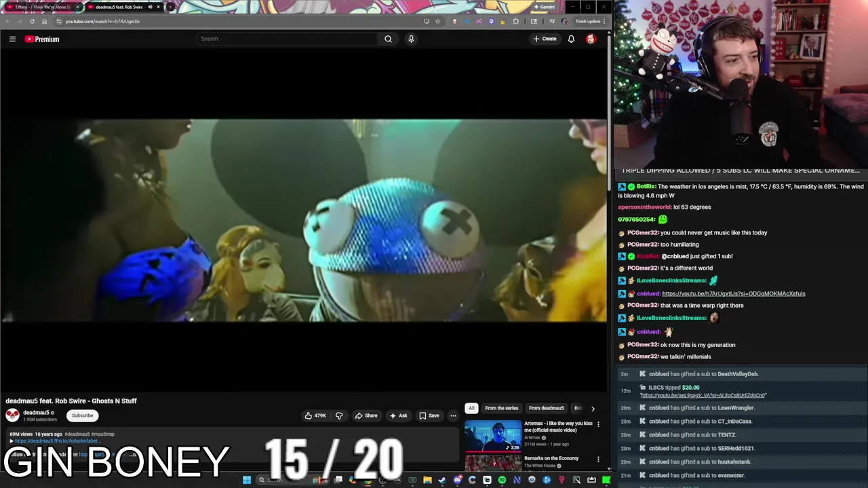Image resolution: width=868 pixels, height=488 pixels.
Task: Open the YouTube account avatar menu
Action: (591, 39)
